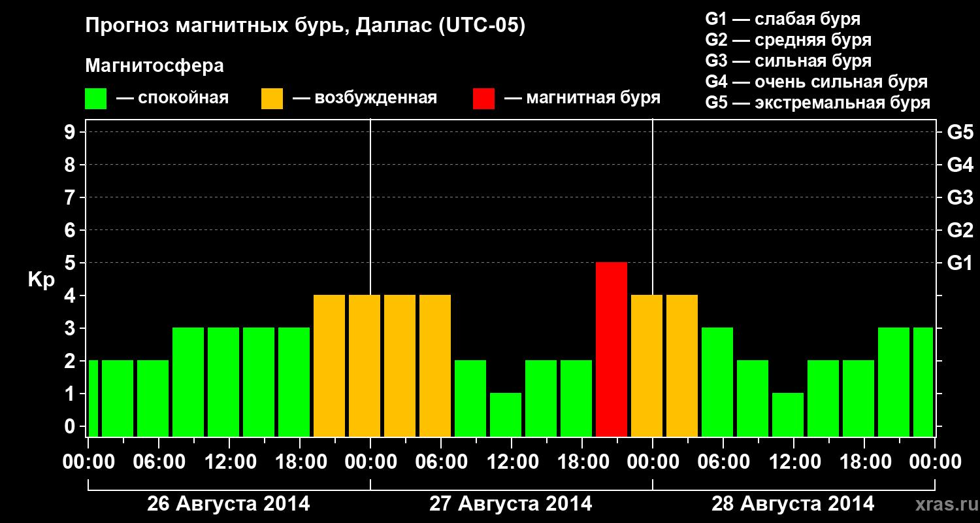
Task: Click 'G4 — очень сильная буря' legend line
Action: coord(816,82)
